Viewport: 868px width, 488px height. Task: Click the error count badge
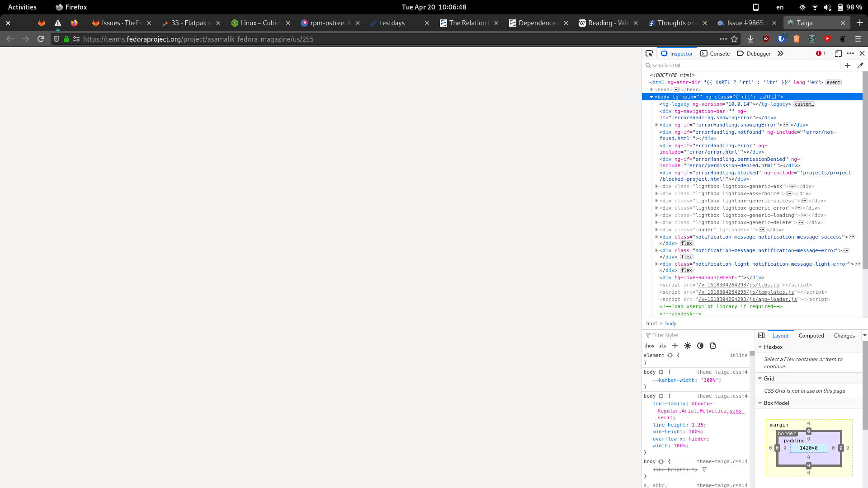[821, 53]
